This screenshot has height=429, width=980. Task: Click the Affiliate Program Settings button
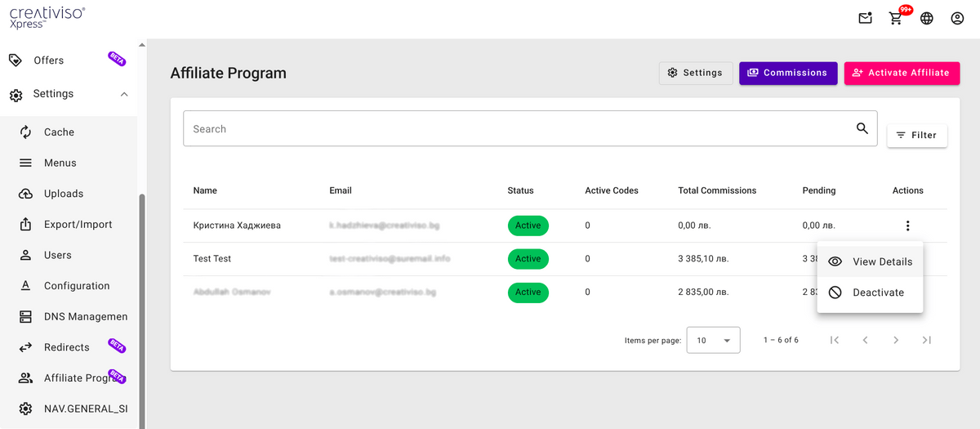[x=695, y=73]
